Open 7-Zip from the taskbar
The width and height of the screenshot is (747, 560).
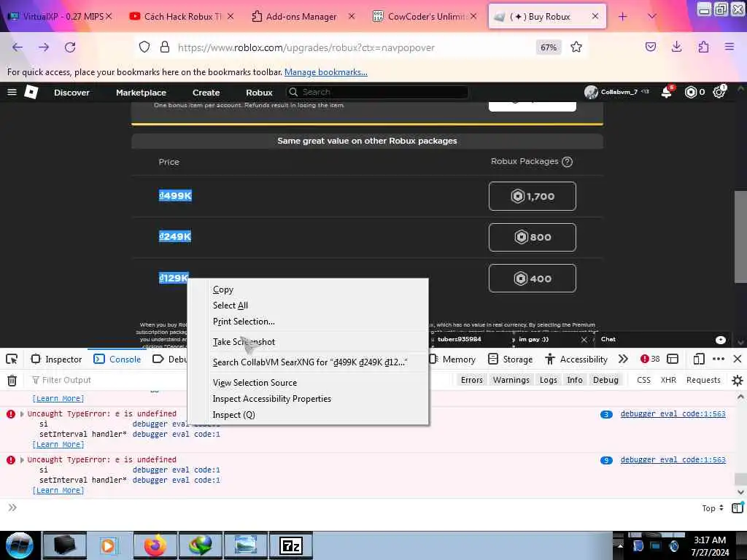pyautogui.click(x=290, y=545)
